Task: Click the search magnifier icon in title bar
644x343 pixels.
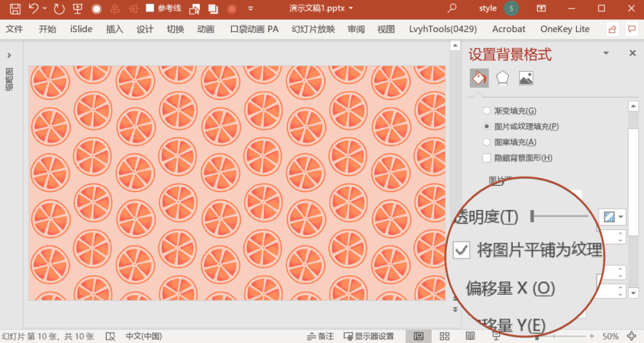Action: (452, 8)
